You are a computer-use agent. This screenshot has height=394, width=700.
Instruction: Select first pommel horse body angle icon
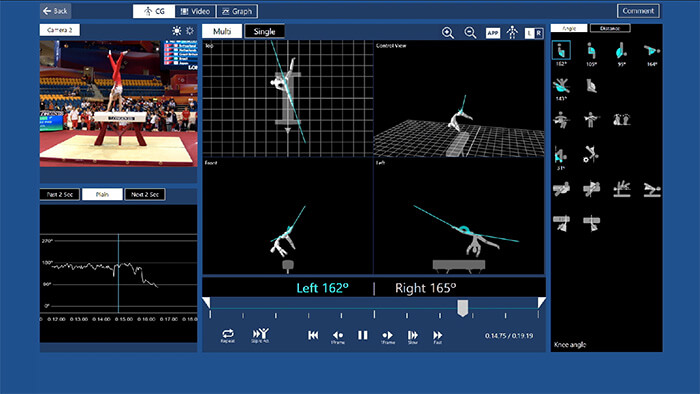tap(561, 189)
